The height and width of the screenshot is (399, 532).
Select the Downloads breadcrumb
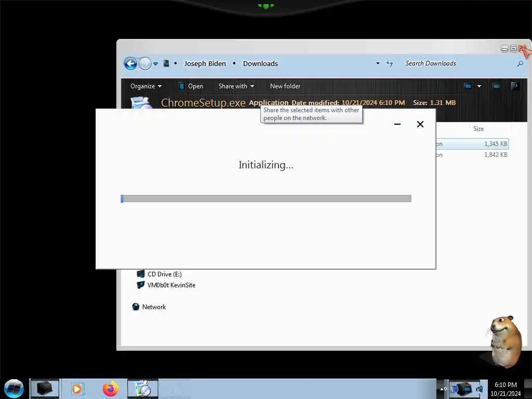tap(260, 63)
